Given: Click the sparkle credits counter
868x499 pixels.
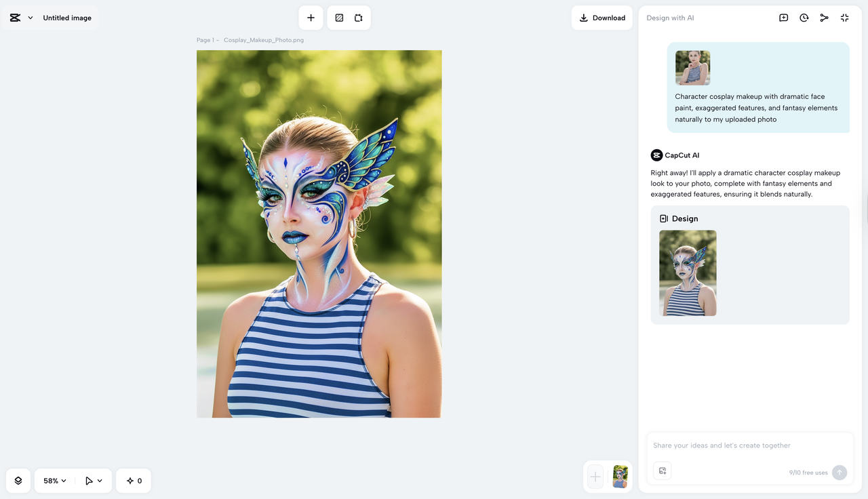Looking at the screenshot, I should pyautogui.click(x=134, y=481).
